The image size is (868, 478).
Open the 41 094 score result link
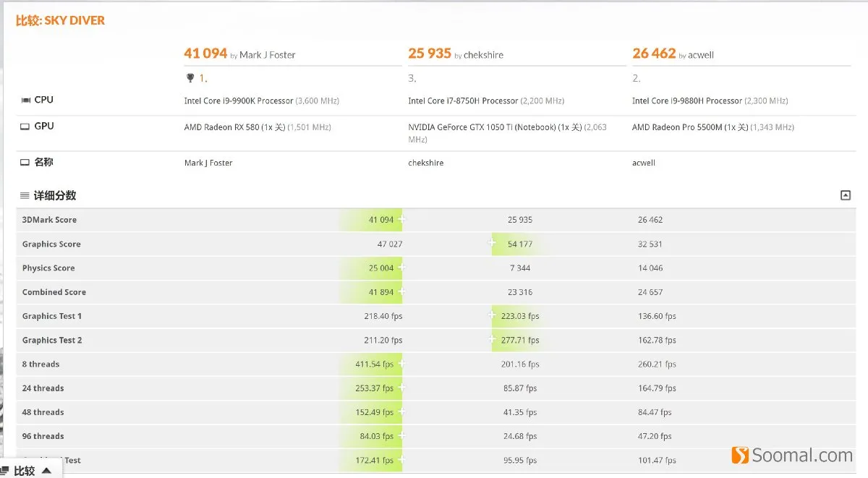click(x=205, y=53)
